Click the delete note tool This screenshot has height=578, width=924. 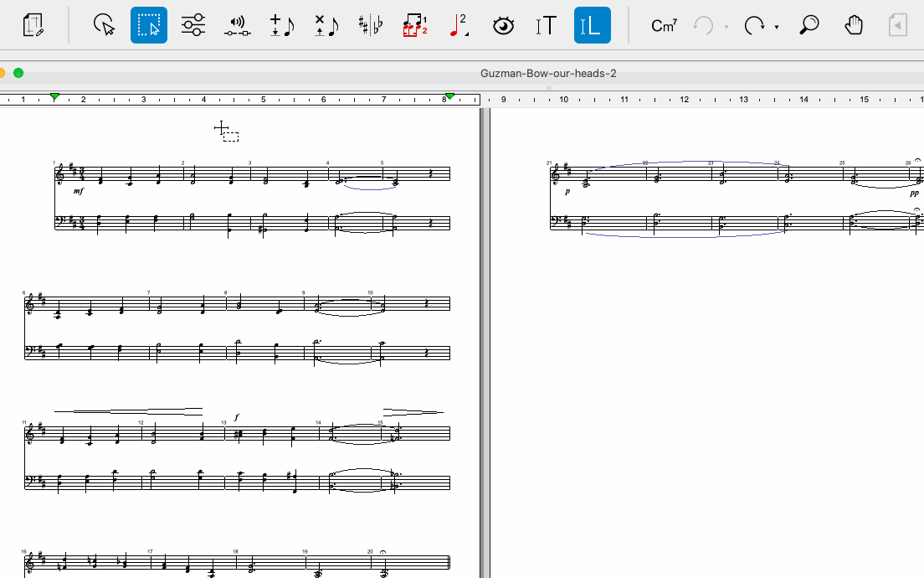coord(326,26)
